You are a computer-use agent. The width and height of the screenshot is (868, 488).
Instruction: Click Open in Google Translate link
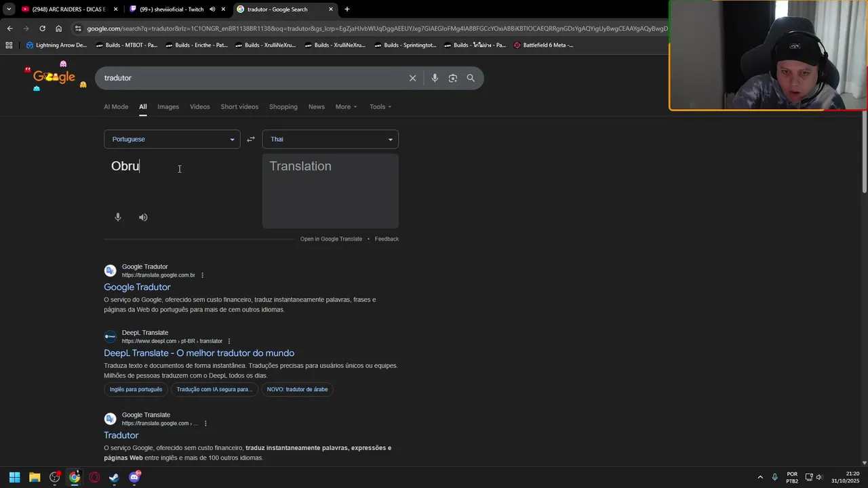click(x=331, y=239)
